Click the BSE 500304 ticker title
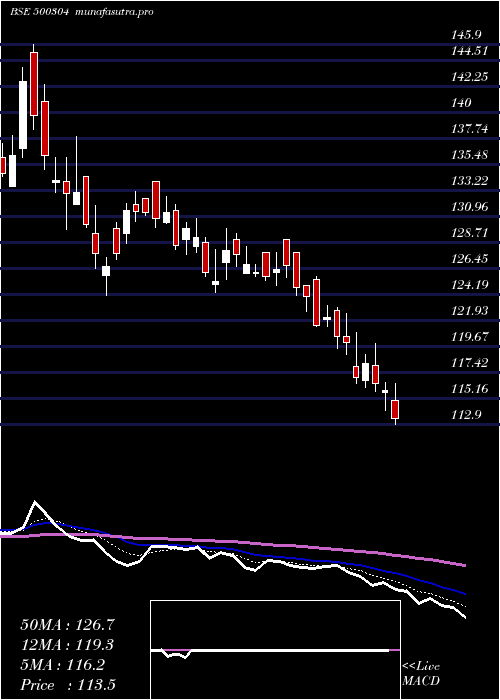The width and height of the screenshot is (500, 700). 39,12
